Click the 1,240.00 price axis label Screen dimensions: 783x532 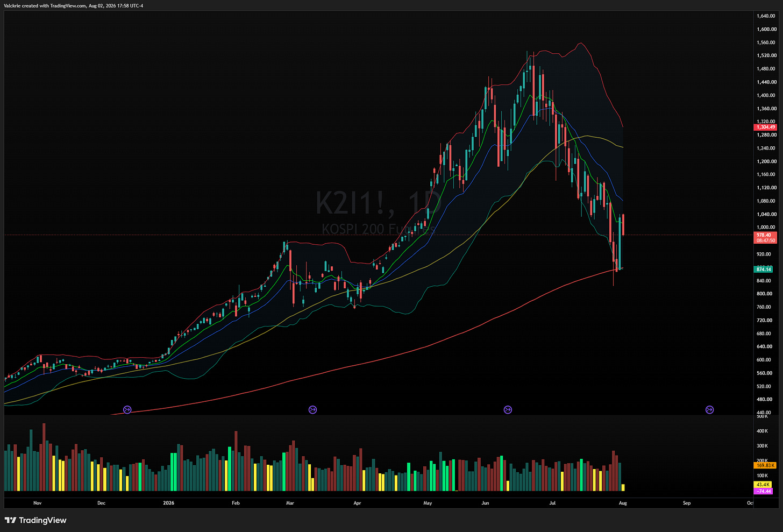pos(766,148)
